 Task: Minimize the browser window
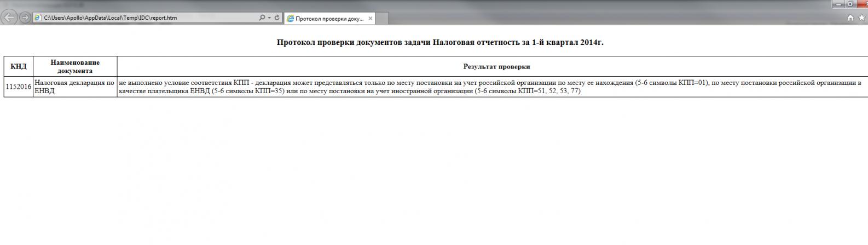(x=838, y=4)
